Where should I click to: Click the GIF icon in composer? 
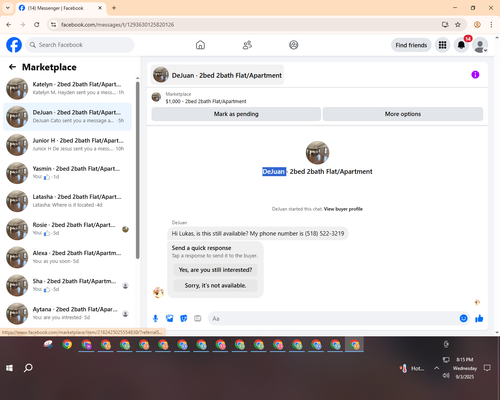click(x=198, y=318)
